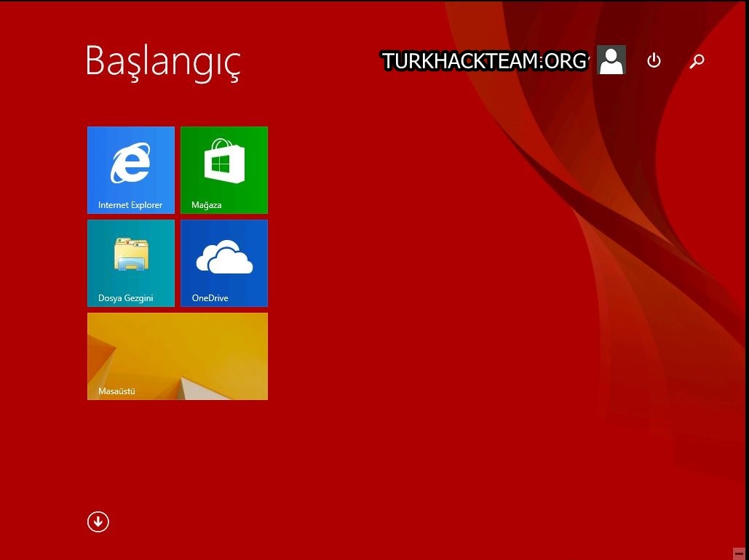
Task: Open the account menu from TURKHACKTEAM.ORG name
Action: (485, 60)
